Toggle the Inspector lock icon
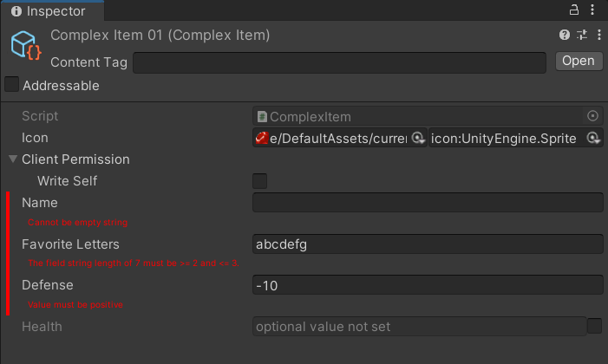This screenshot has width=608, height=364. click(x=572, y=10)
